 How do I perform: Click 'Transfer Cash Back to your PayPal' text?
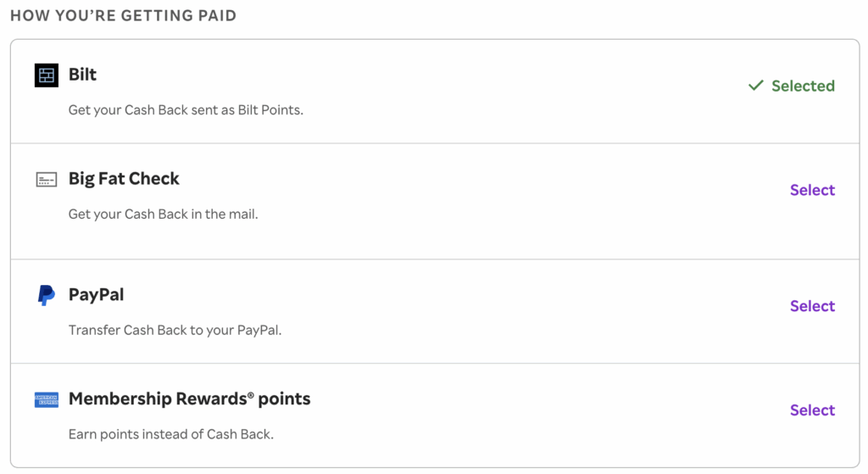click(x=175, y=330)
